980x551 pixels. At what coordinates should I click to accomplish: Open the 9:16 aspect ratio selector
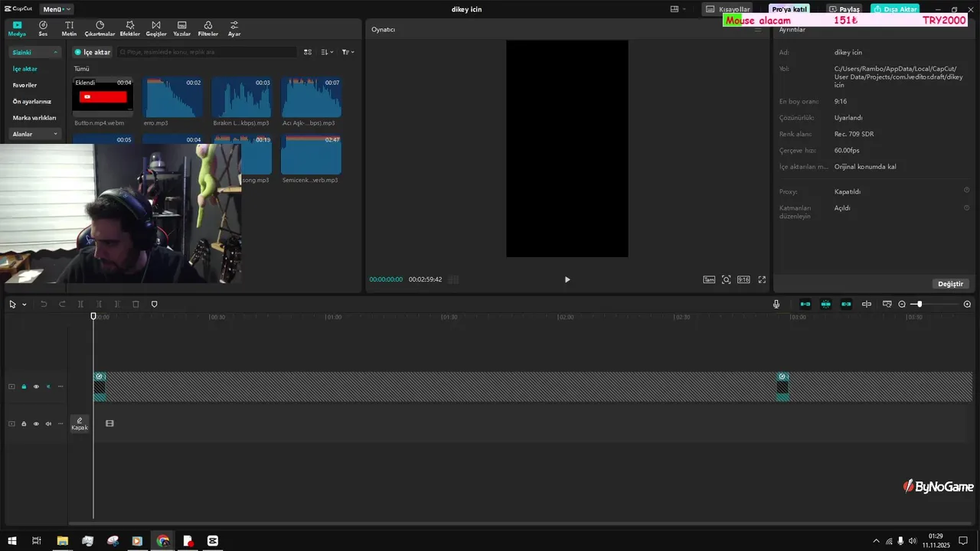(x=743, y=279)
